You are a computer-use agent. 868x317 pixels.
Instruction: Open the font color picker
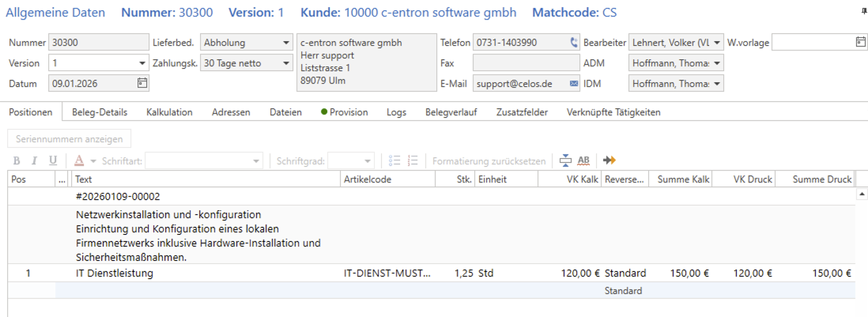(x=83, y=160)
